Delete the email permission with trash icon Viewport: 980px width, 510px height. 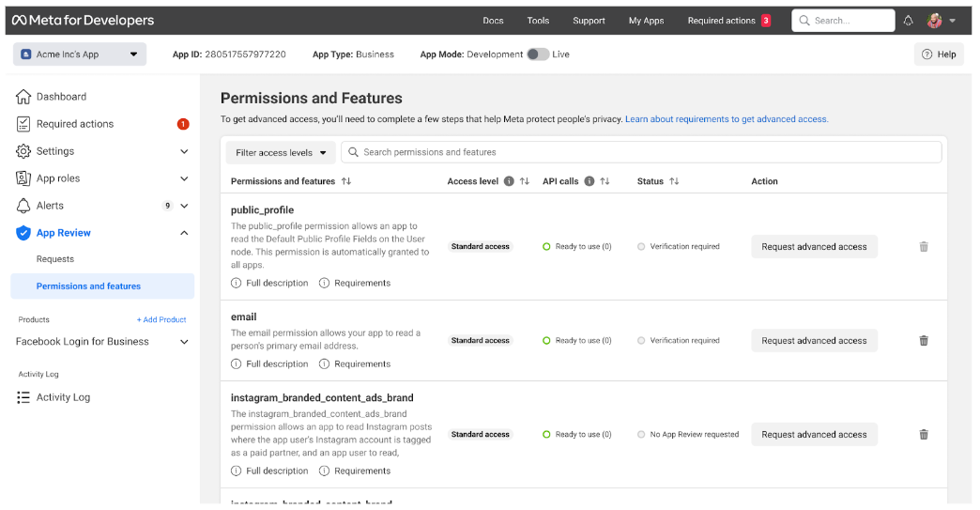(924, 341)
